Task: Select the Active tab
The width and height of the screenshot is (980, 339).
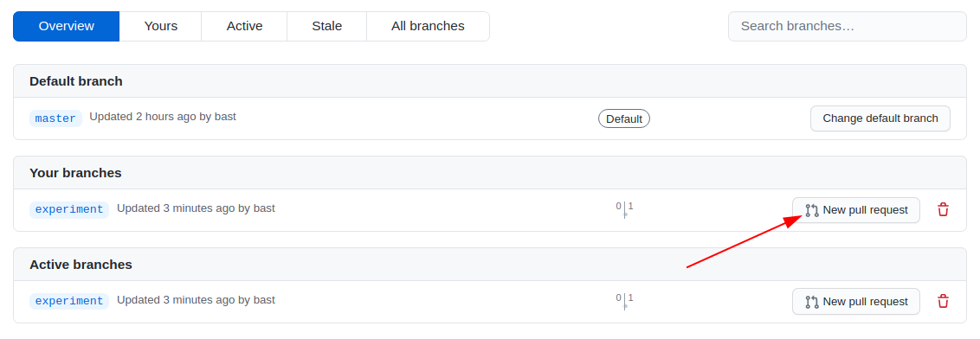Action: coord(244,26)
